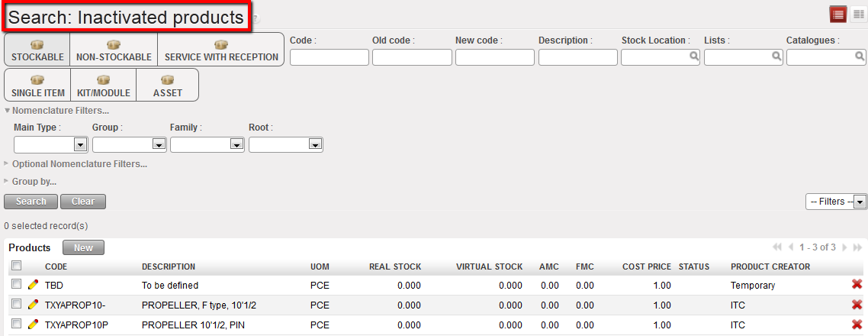Go to next page arrow in pager
The width and height of the screenshot is (868, 336).
[844, 247]
